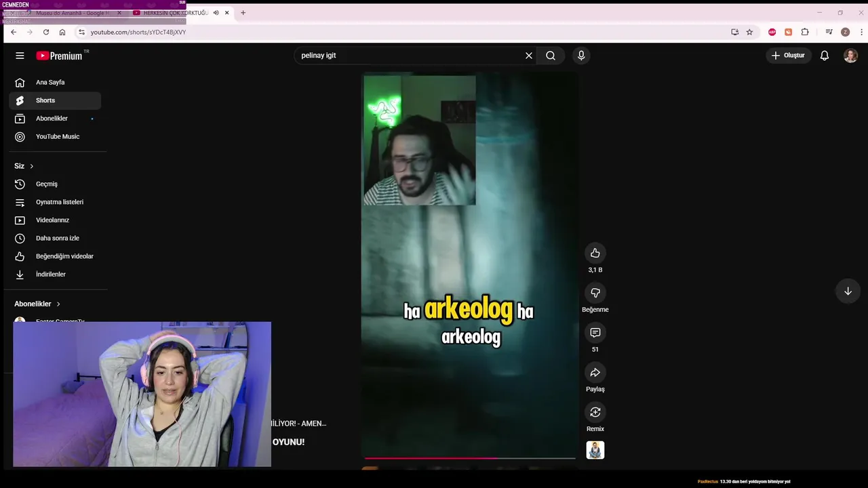This screenshot has width=868, height=488.
Task: Click the red Shorts progress bar
Action: coord(469,458)
